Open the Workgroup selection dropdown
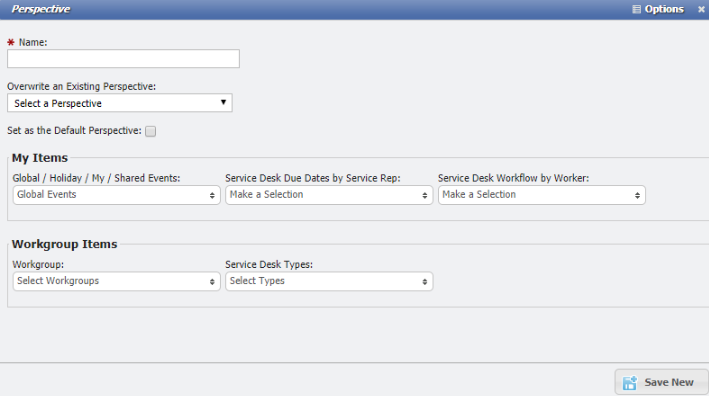This screenshot has height=396, width=709. click(x=117, y=281)
